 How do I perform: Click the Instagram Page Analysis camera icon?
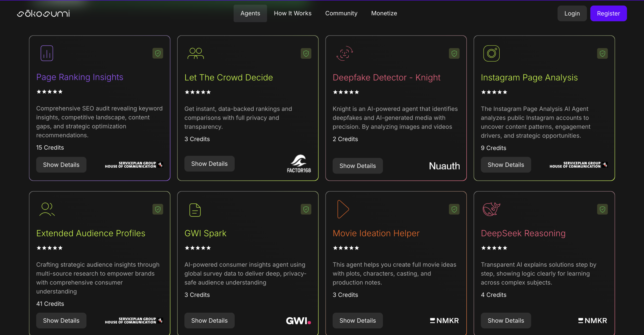(491, 53)
